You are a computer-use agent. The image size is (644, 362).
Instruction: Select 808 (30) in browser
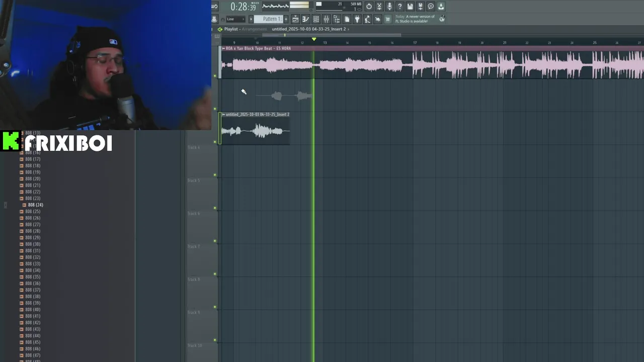click(33, 244)
